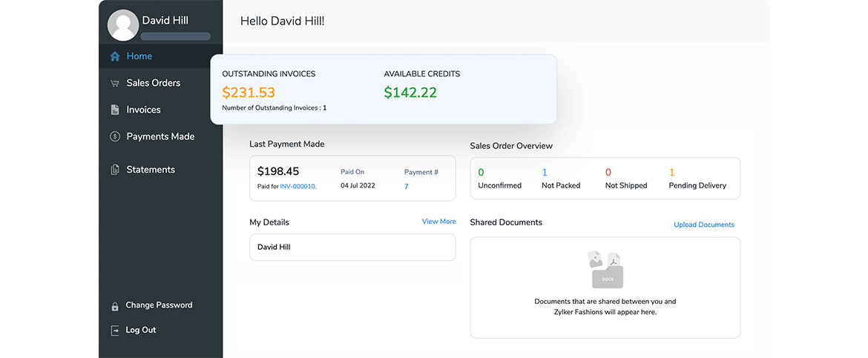The width and height of the screenshot is (868, 358).
Task: Select the Not Packed order count
Action: pyautogui.click(x=545, y=173)
